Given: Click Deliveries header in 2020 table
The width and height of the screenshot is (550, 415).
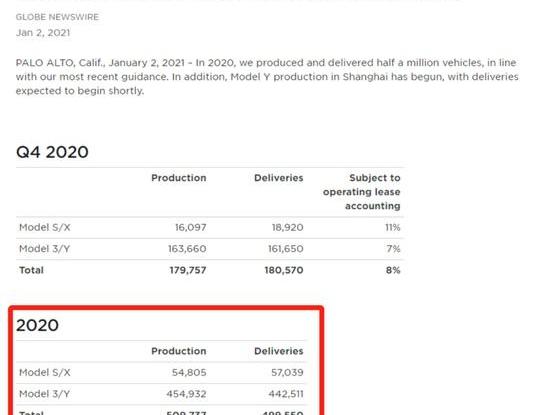Looking at the screenshot, I should [x=279, y=351].
